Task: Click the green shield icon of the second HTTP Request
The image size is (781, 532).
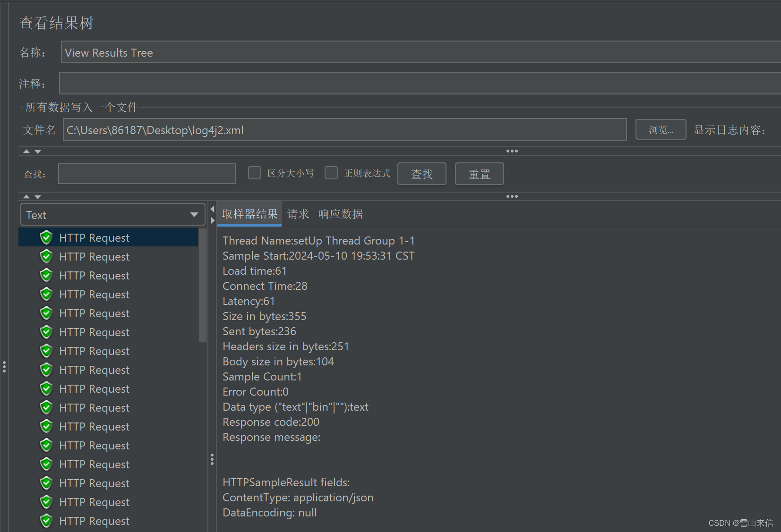Action: (x=46, y=256)
